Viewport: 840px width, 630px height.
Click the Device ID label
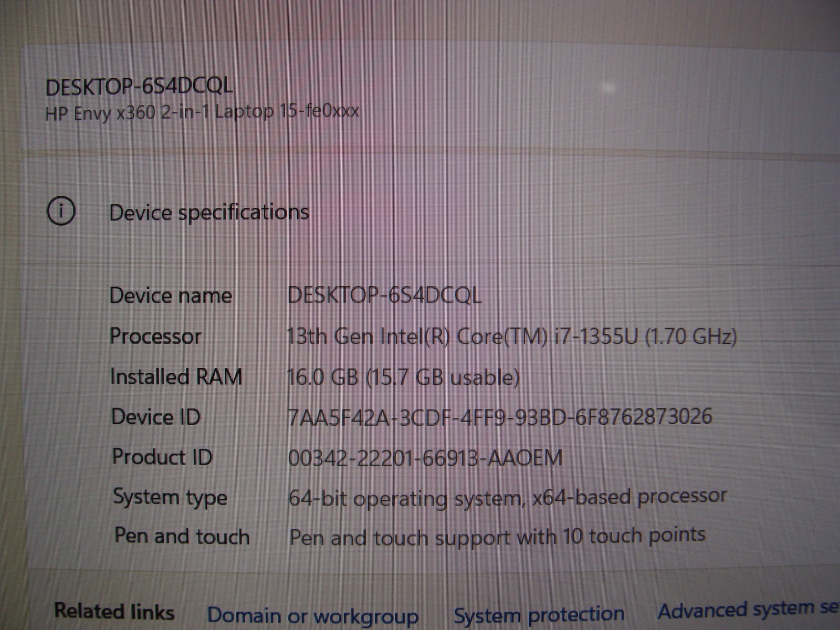pyautogui.click(x=156, y=417)
